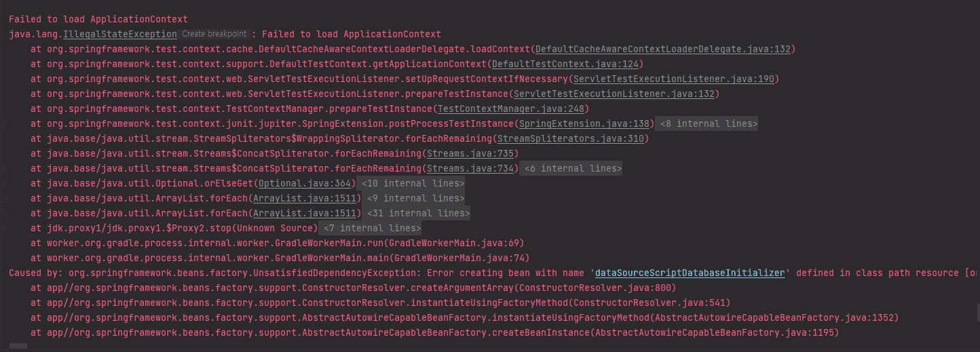Unfold the '<9 internal lines>' placeholder
This screenshot has width=980, height=352.
414,198
